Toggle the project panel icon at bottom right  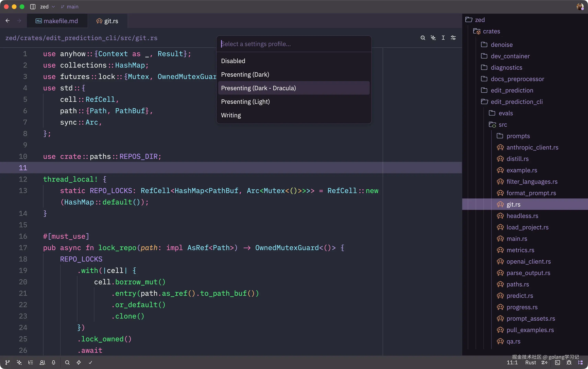581,363
